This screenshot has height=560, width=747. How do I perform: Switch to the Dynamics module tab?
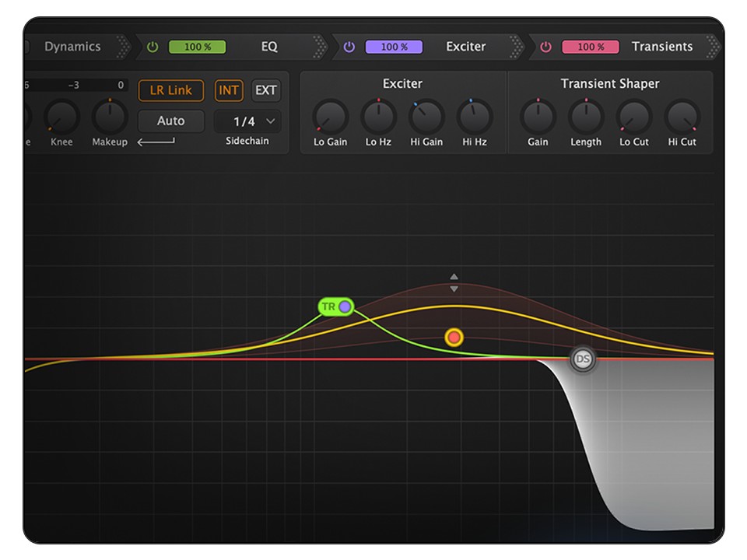click(x=72, y=46)
